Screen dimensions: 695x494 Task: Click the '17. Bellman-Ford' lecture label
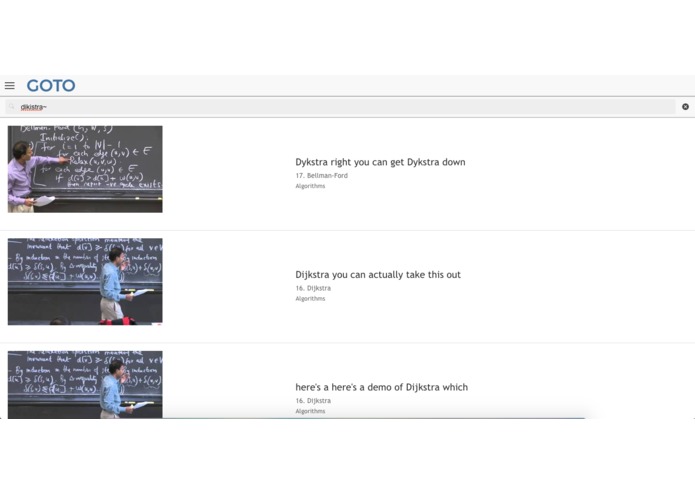321,175
